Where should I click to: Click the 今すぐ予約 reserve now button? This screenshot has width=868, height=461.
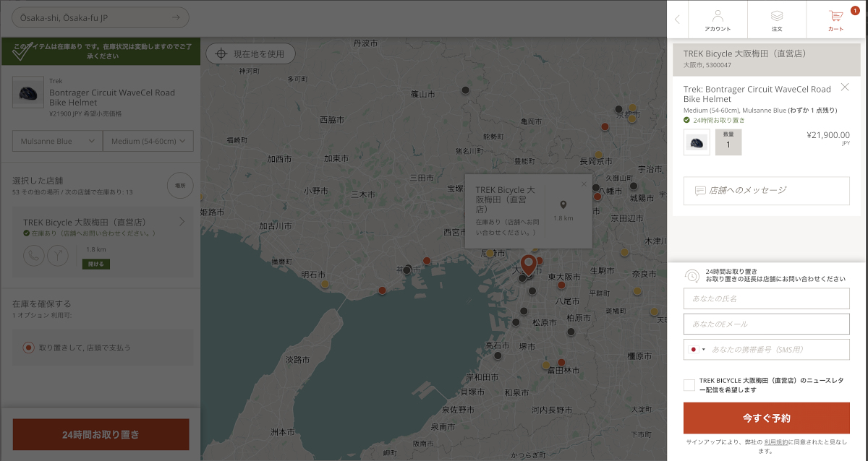pos(767,418)
